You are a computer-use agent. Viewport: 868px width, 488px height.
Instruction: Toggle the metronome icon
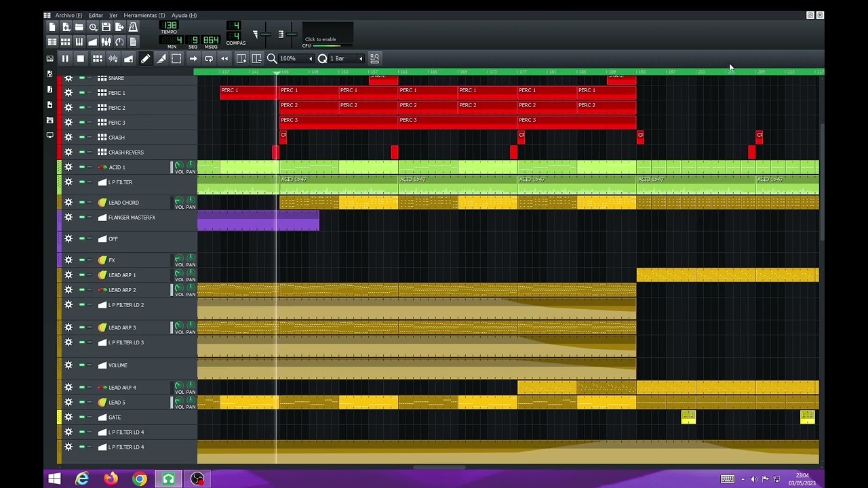[x=133, y=27]
